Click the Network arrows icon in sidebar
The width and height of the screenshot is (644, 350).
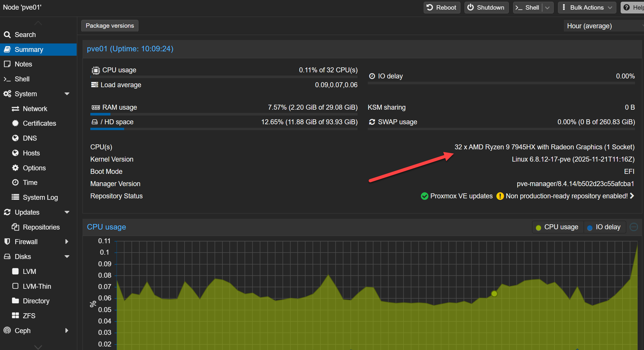coord(15,109)
